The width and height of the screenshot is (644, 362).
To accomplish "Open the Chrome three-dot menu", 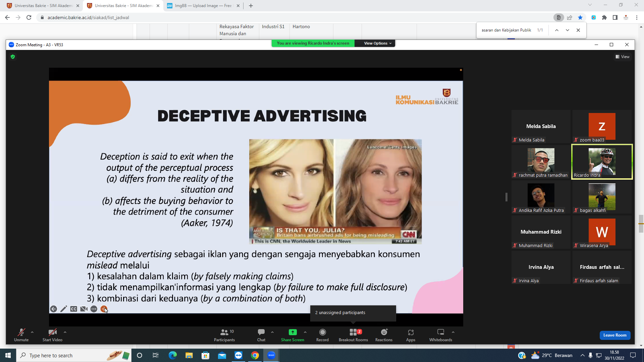I will tap(637, 17).
